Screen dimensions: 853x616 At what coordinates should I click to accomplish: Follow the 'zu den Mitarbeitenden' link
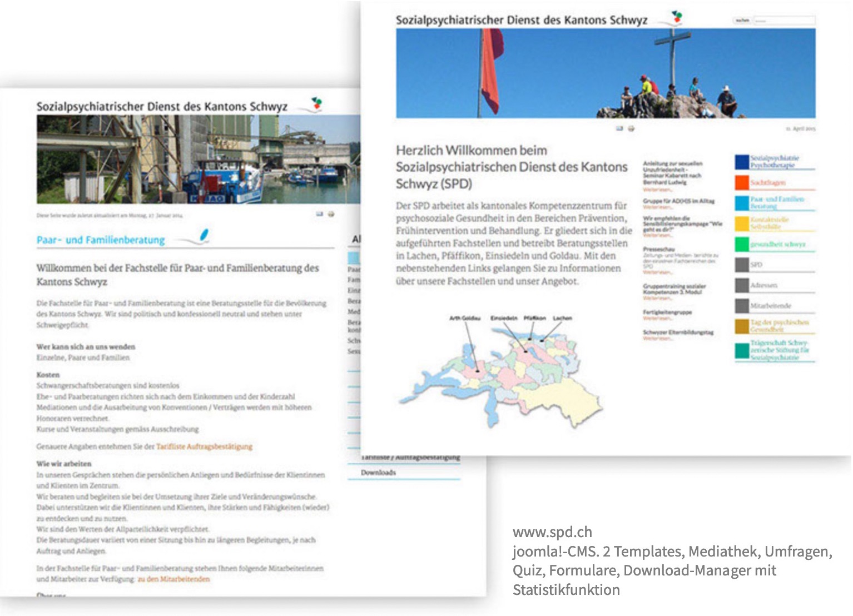[173, 579]
